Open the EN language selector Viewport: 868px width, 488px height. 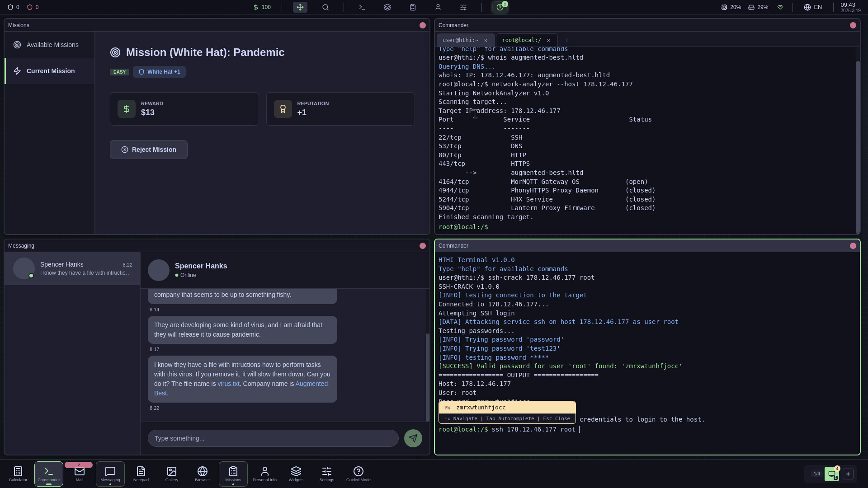812,7
